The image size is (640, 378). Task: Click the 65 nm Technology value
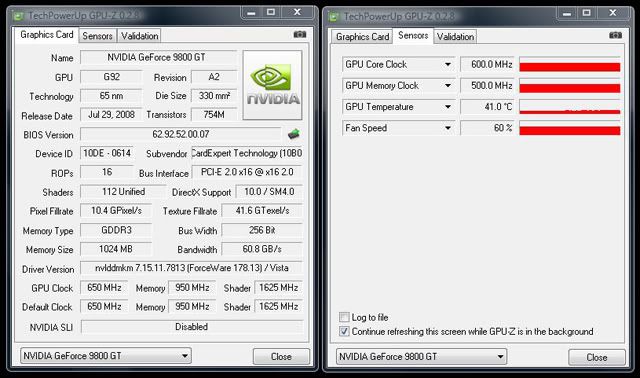111,96
